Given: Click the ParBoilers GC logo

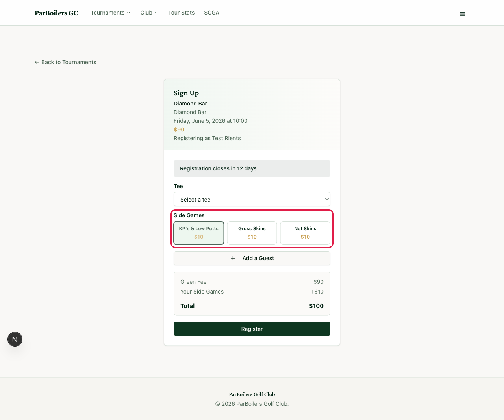Looking at the screenshot, I should [56, 13].
